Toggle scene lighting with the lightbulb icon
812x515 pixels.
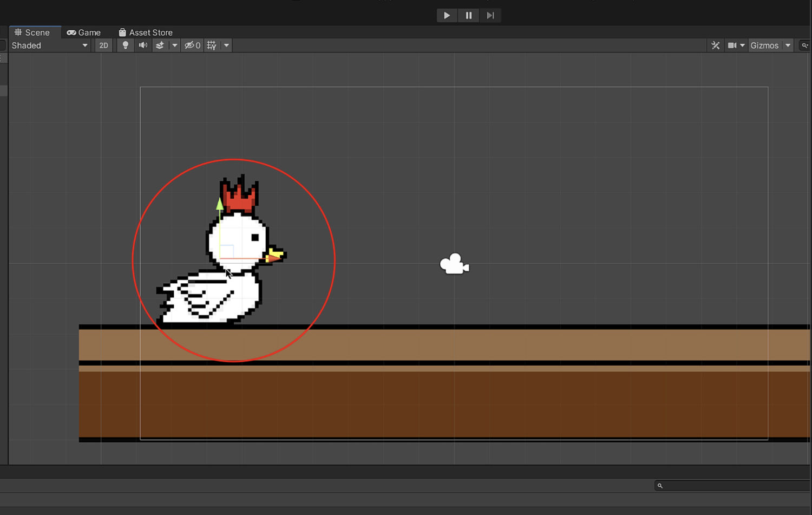126,45
